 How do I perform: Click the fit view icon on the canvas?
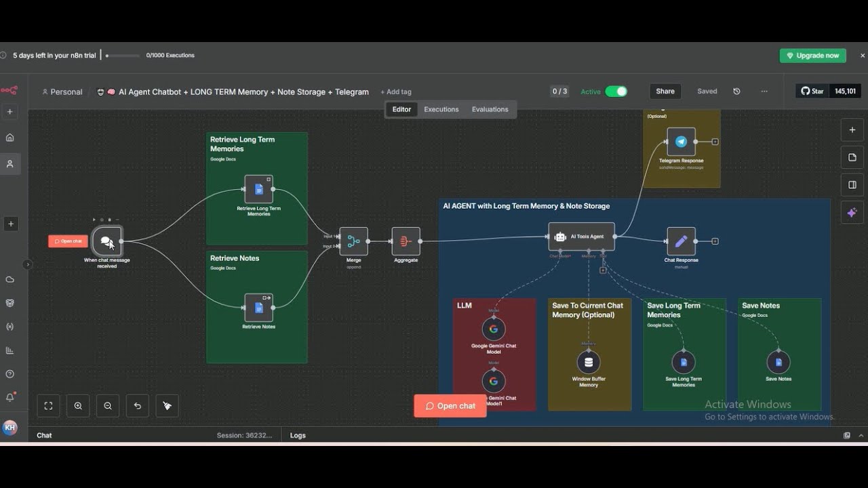(x=48, y=406)
